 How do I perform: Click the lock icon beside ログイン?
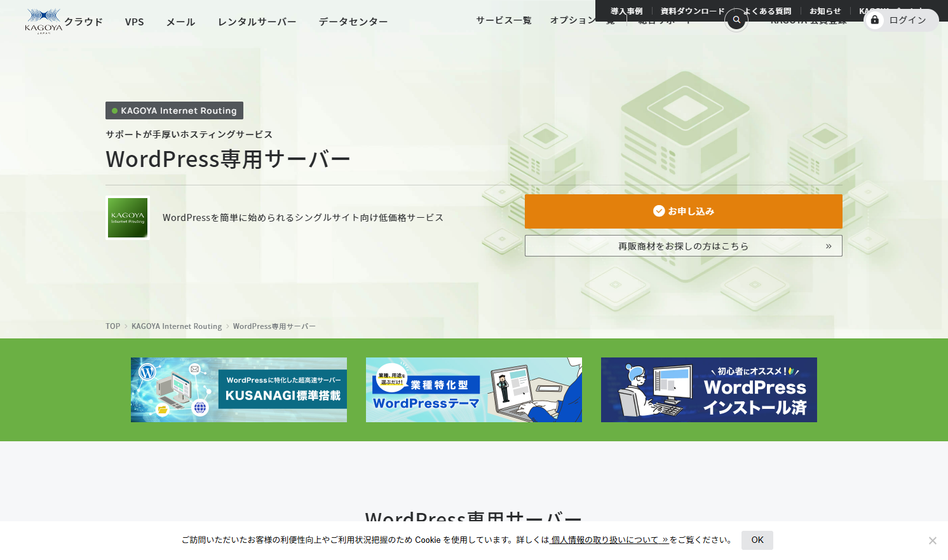point(875,20)
